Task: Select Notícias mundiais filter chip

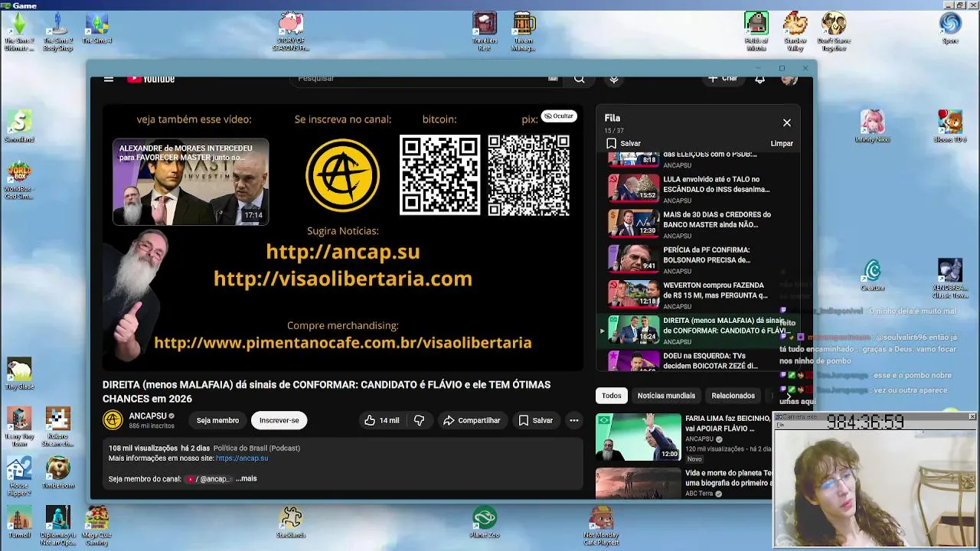Action: tap(666, 396)
